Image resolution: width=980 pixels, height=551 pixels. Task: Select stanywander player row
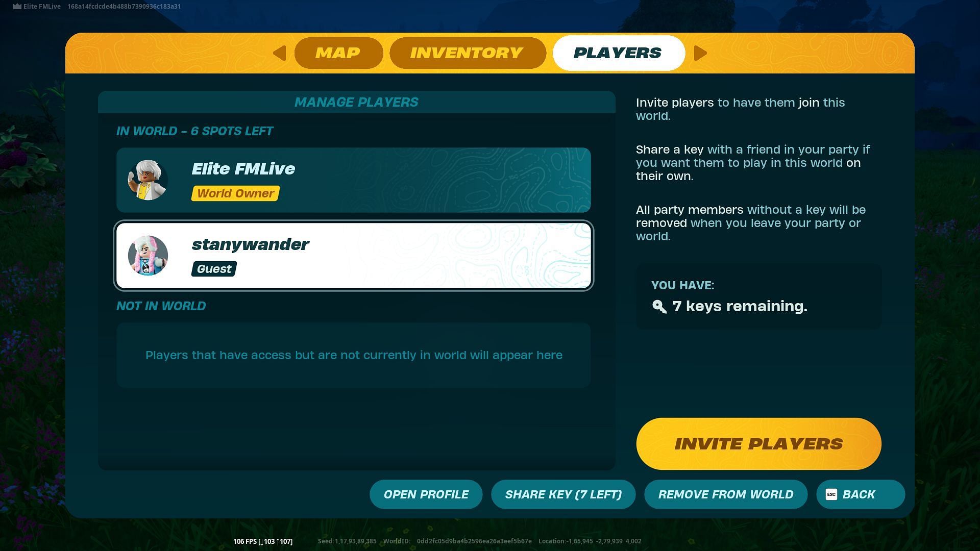pos(353,255)
